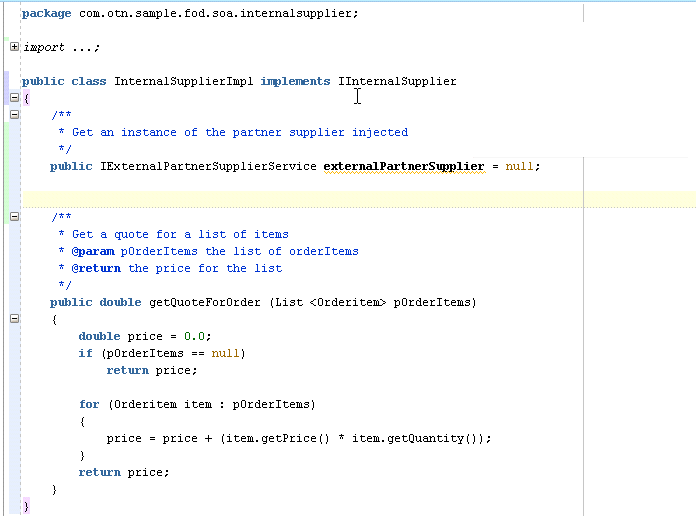The image size is (696, 516).
Task: Click the 'for' loop keyword
Action: coord(89,404)
